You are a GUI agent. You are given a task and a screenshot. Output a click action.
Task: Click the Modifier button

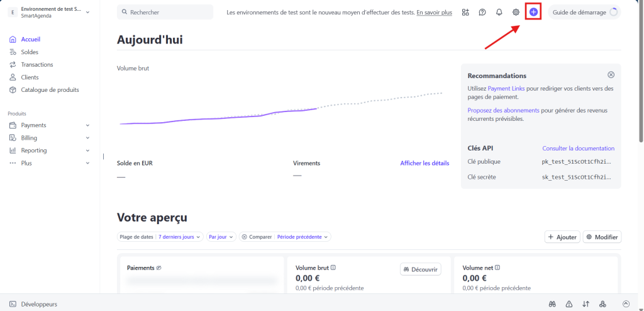tap(602, 237)
